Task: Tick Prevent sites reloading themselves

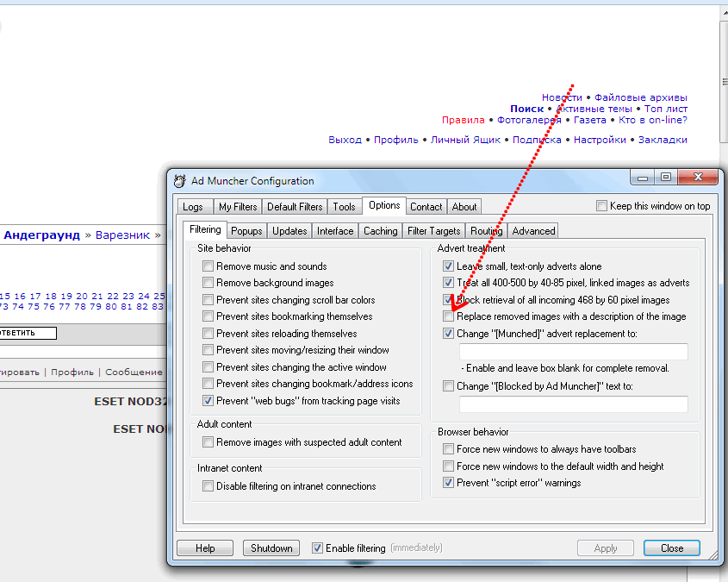Action: [x=208, y=334]
